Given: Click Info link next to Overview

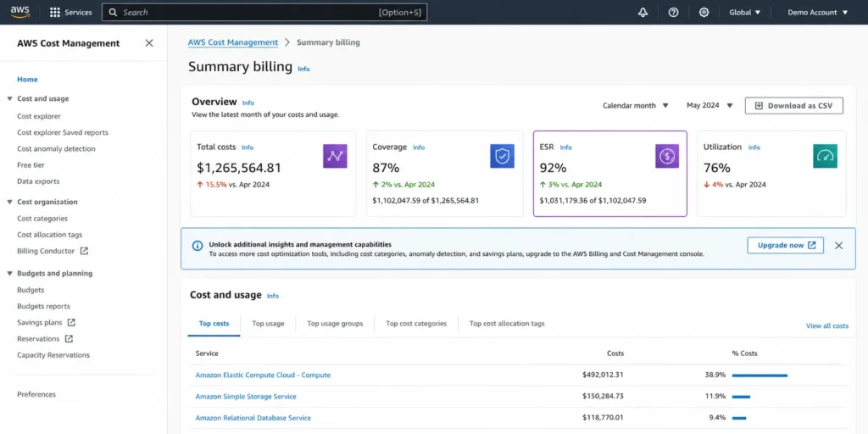Looking at the screenshot, I should [248, 103].
